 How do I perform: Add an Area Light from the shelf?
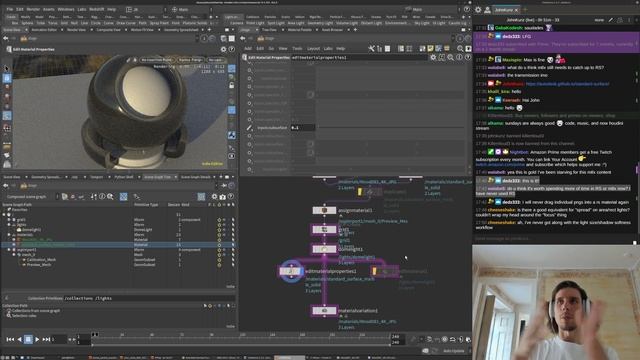[x=296, y=23]
